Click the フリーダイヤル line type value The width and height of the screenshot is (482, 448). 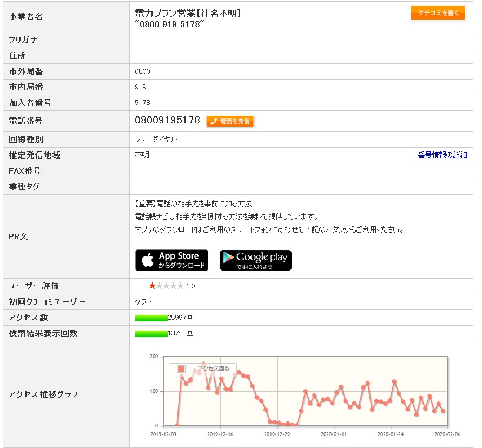click(156, 139)
